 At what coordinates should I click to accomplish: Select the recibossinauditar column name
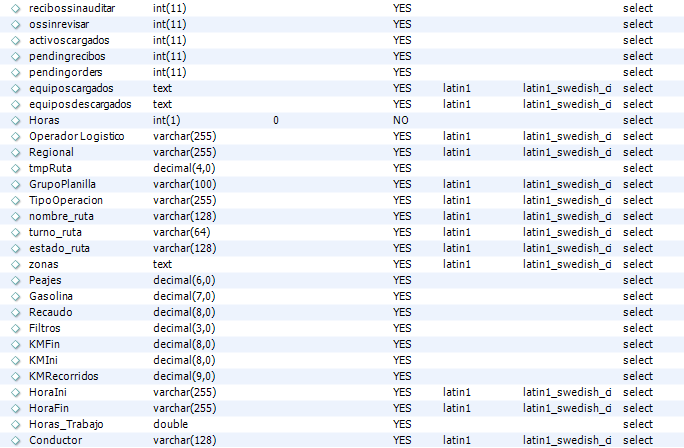pyautogui.click(x=72, y=8)
